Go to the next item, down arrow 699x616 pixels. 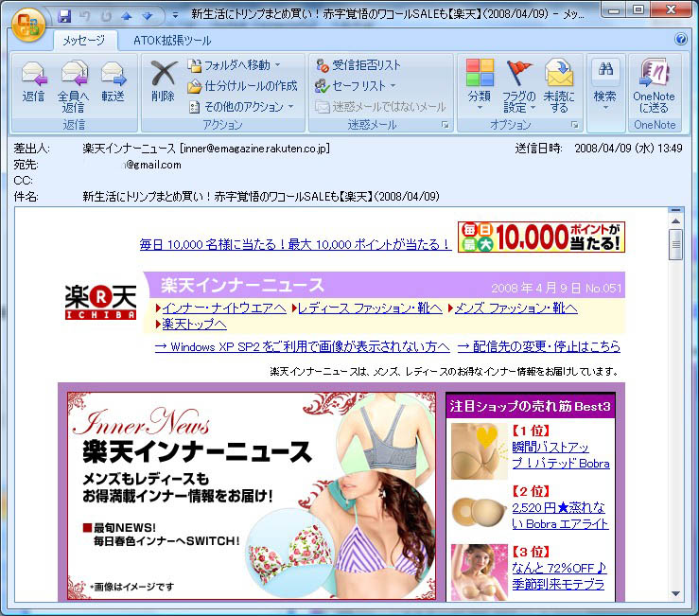point(148,16)
